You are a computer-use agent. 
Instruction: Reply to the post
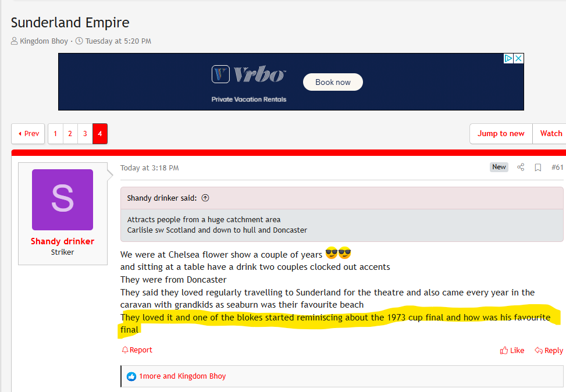tap(549, 351)
